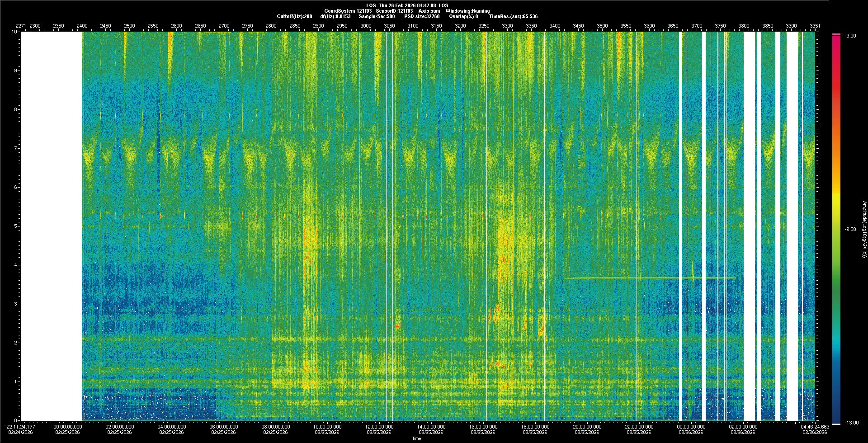This screenshot has height=443, width=868.
Task: Click the 3000 tick on the top axis
Action: 366,26
